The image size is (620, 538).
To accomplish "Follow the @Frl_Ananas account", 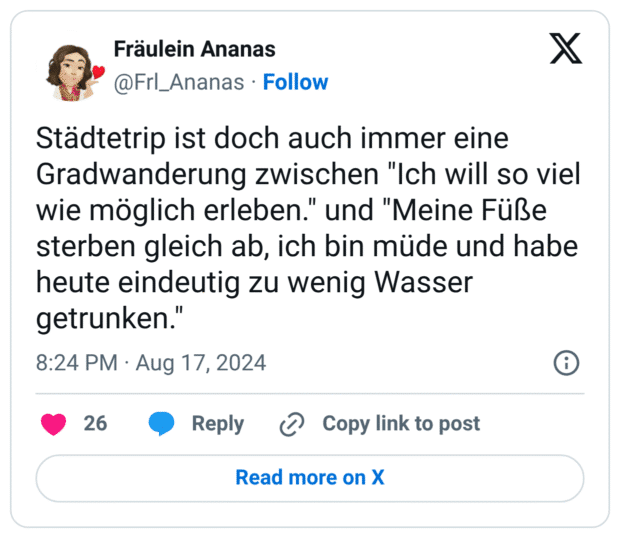I will coord(295,82).
